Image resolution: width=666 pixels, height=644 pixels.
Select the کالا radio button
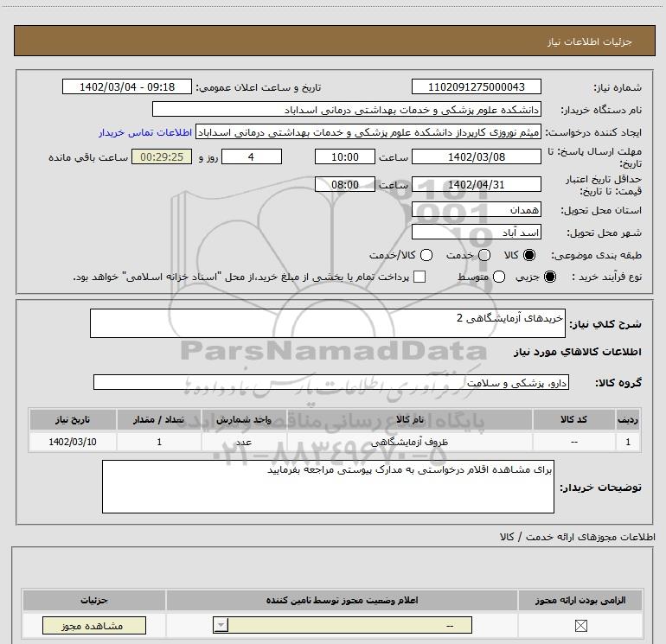529,255
